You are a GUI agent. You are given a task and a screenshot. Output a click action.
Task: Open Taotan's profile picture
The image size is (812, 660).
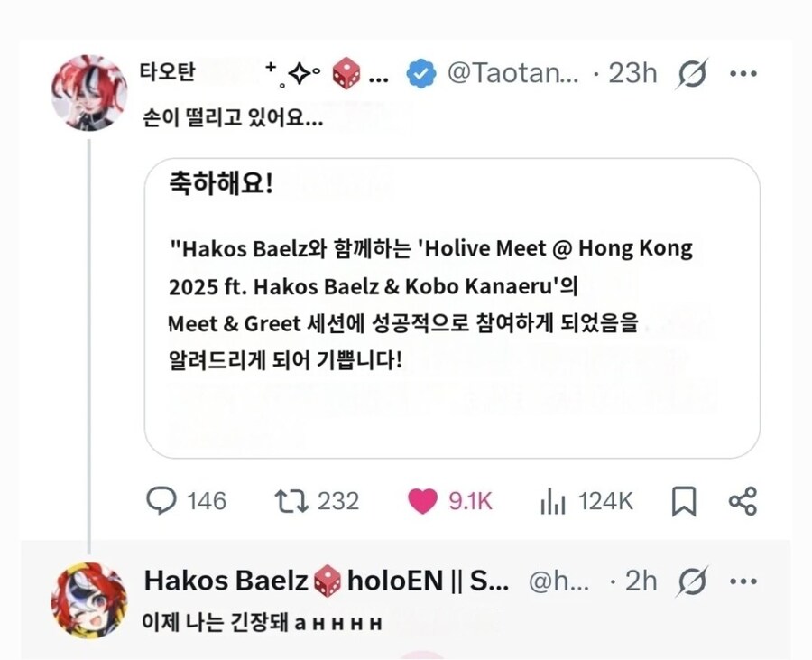click(89, 91)
